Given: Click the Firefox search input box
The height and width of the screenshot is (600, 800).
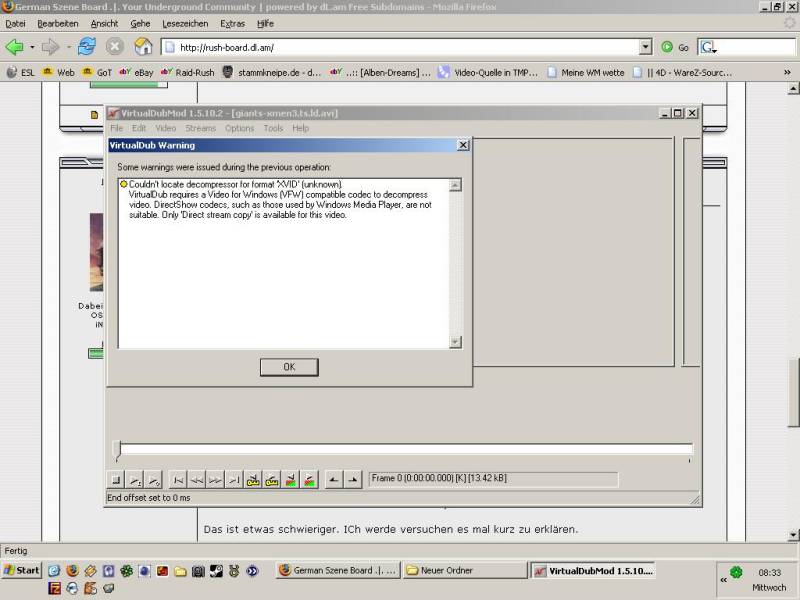Looking at the screenshot, I should (x=757, y=47).
